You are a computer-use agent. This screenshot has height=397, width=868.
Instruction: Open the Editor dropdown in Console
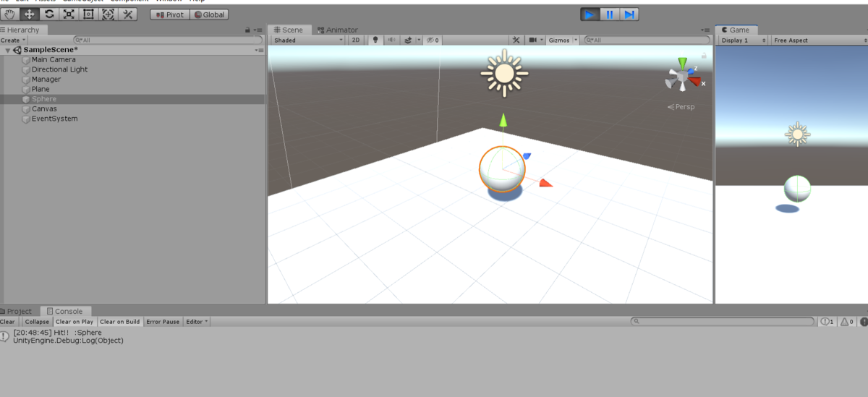(197, 322)
